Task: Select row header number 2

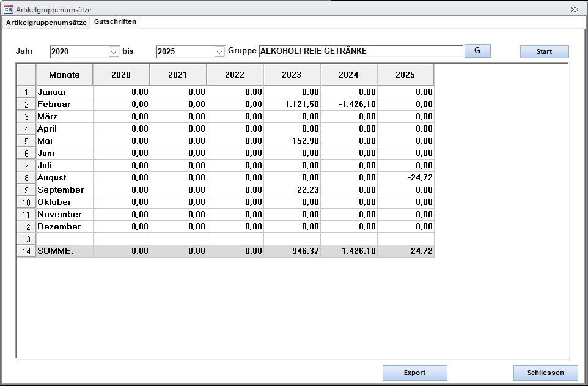Action: (26, 105)
